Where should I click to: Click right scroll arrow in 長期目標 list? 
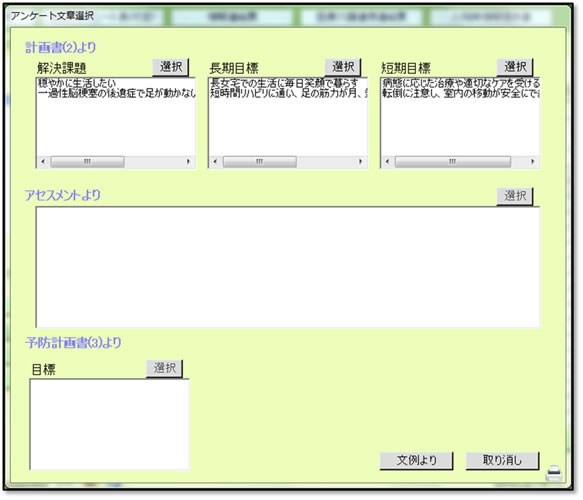pos(360,161)
